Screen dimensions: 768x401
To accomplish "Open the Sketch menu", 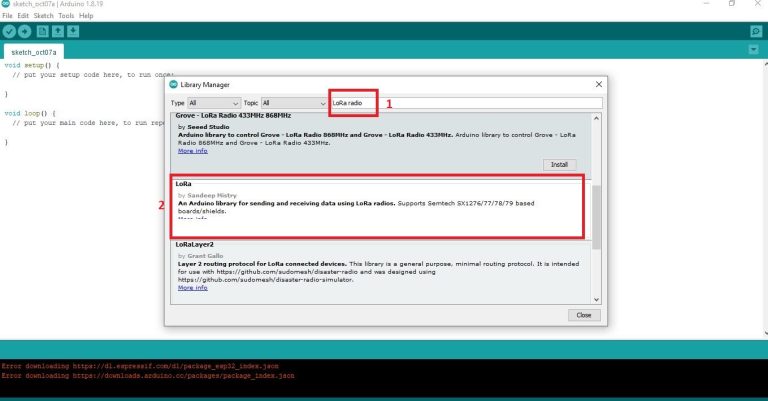I will [43, 16].
